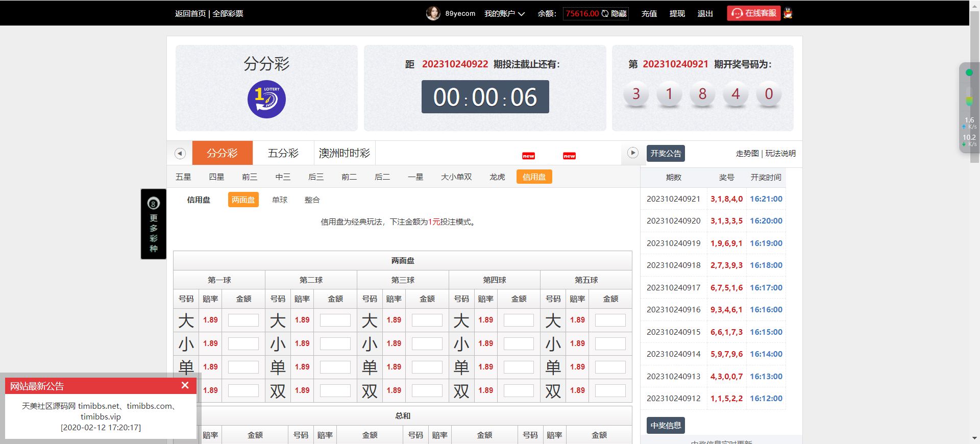Open the QQ penguin contact icon
The image size is (980, 444).
788,13
